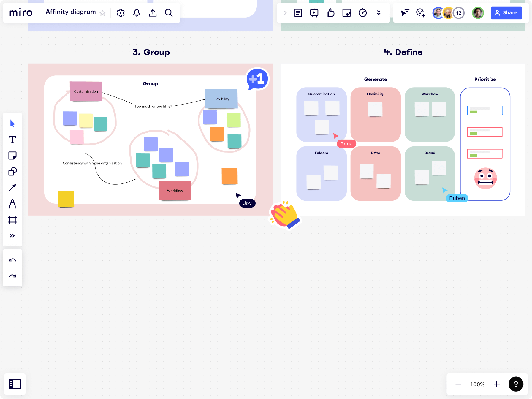Select the Connection line tool
This screenshot has width=532, height=399.
click(x=12, y=187)
